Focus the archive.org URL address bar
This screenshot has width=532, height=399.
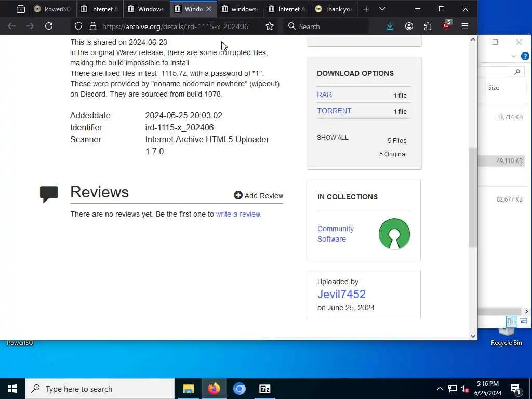175,26
